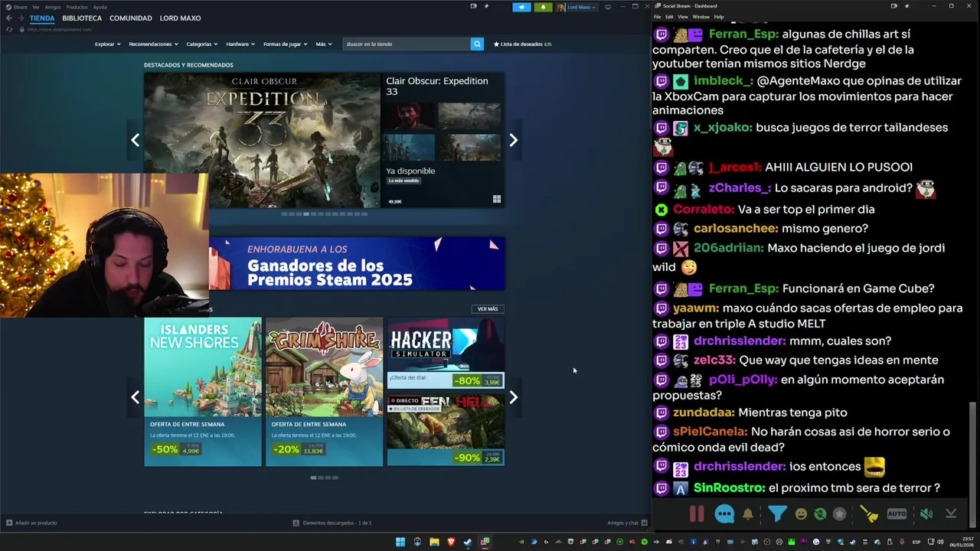Open the Hacker Simulator daily deal
The image size is (980, 551).
446,353
